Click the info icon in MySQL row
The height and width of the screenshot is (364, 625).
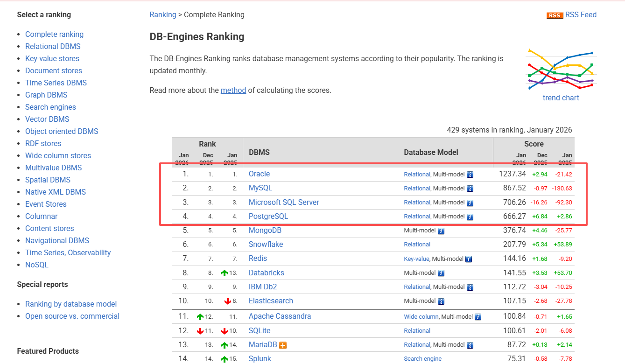point(470,189)
